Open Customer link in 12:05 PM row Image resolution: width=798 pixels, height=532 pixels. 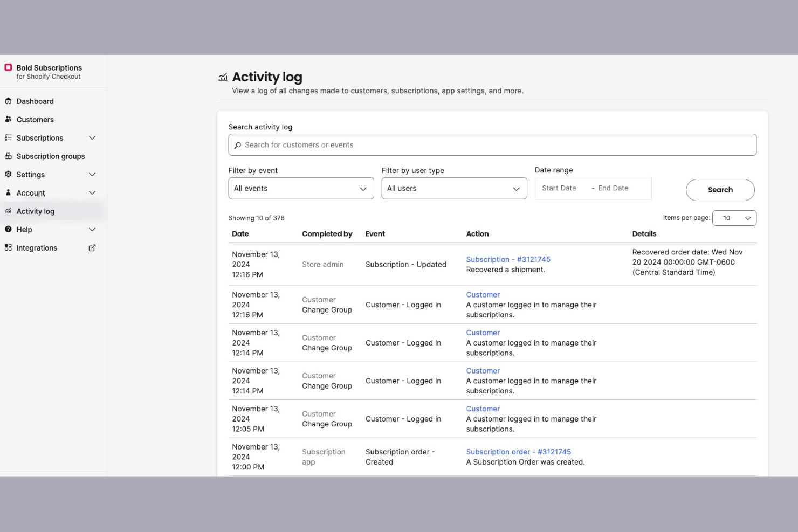click(483, 409)
